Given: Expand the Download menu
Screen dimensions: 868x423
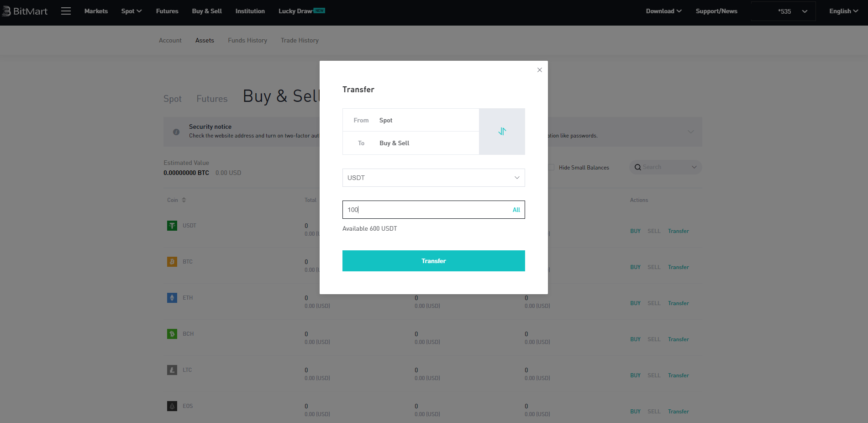Looking at the screenshot, I should (663, 11).
